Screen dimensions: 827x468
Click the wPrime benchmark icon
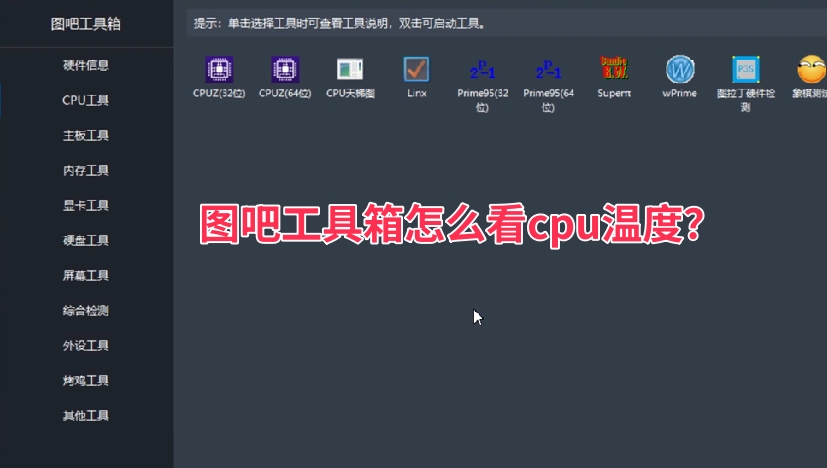point(680,70)
